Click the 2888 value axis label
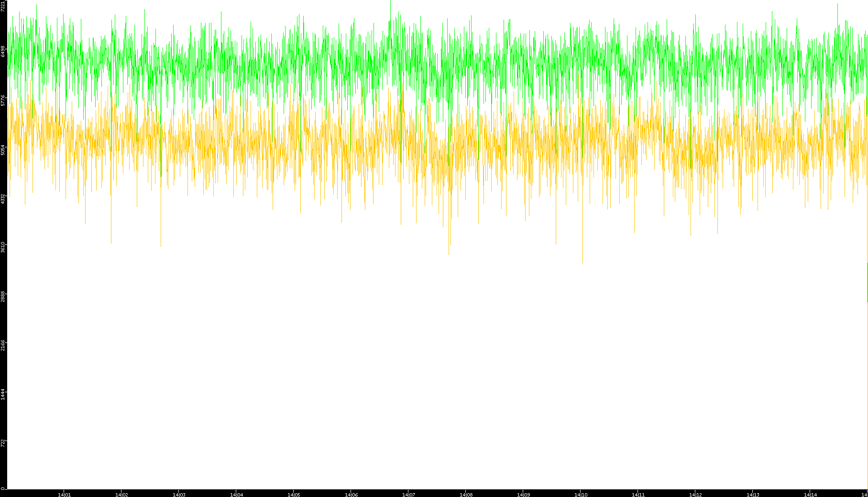The width and height of the screenshot is (868, 497). [x=3, y=297]
